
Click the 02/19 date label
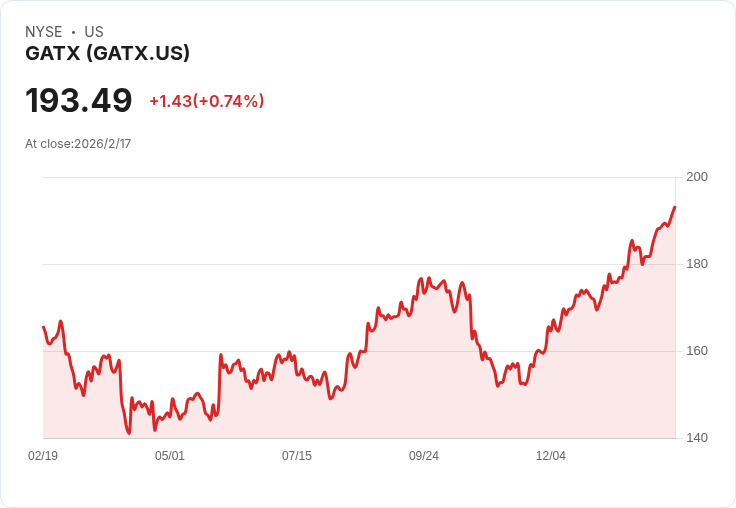(43, 456)
